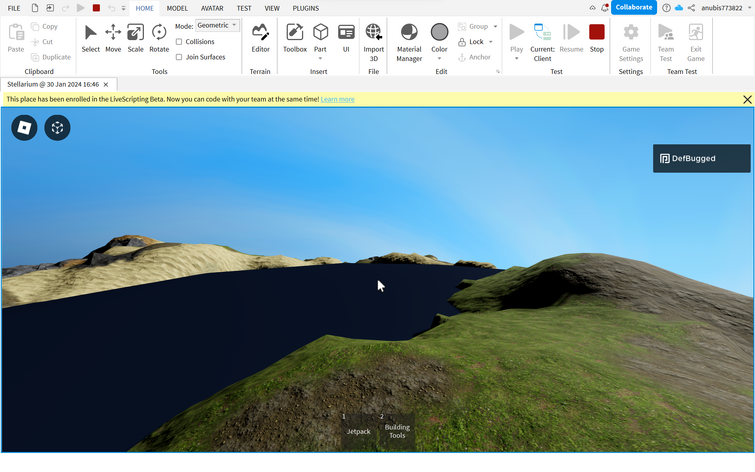Viewport: 755px width, 472px height.
Task: Toggle the Join Surfaces checkbox
Action: [x=179, y=57]
